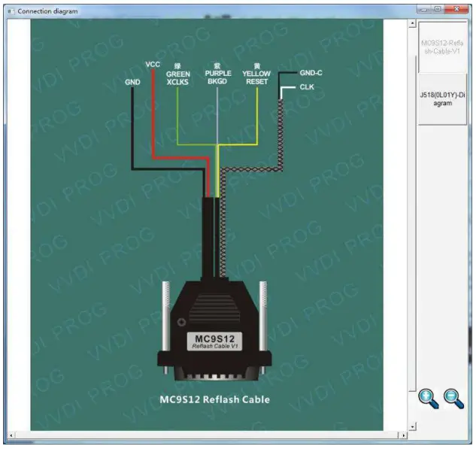Click the vertical scrollbar up arrow
Image resolution: width=476 pixels, height=449 pixels.
(x=412, y=23)
